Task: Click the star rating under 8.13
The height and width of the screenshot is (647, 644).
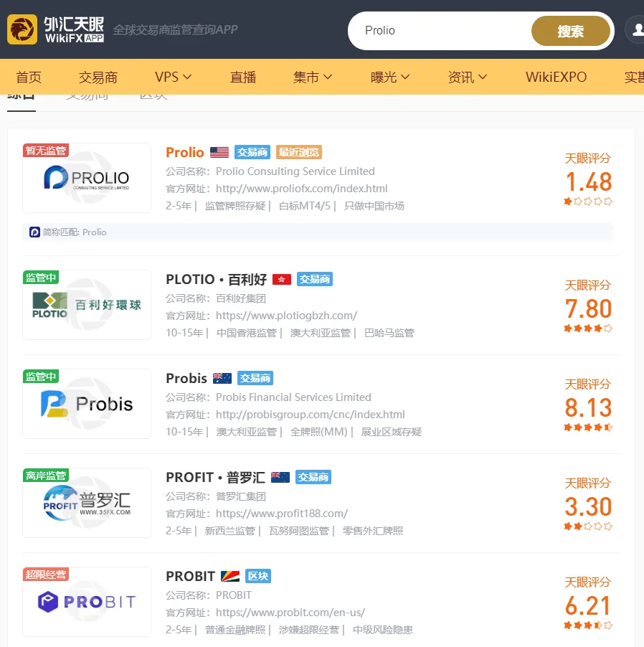Action: click(x=588, y=427)
